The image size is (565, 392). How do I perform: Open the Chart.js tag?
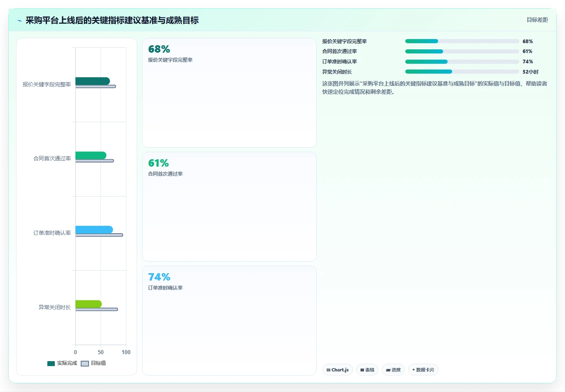[338, 370]
